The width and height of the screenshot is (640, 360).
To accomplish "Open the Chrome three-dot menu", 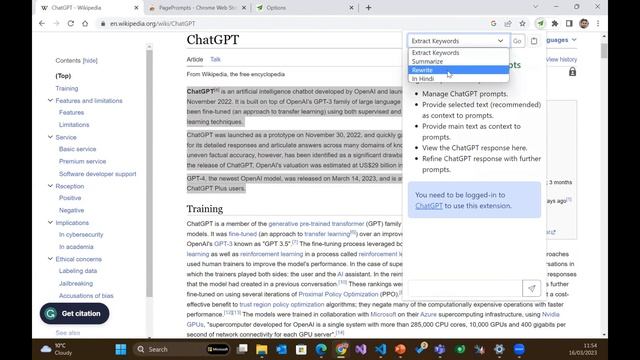I will [x=598, y=24].
